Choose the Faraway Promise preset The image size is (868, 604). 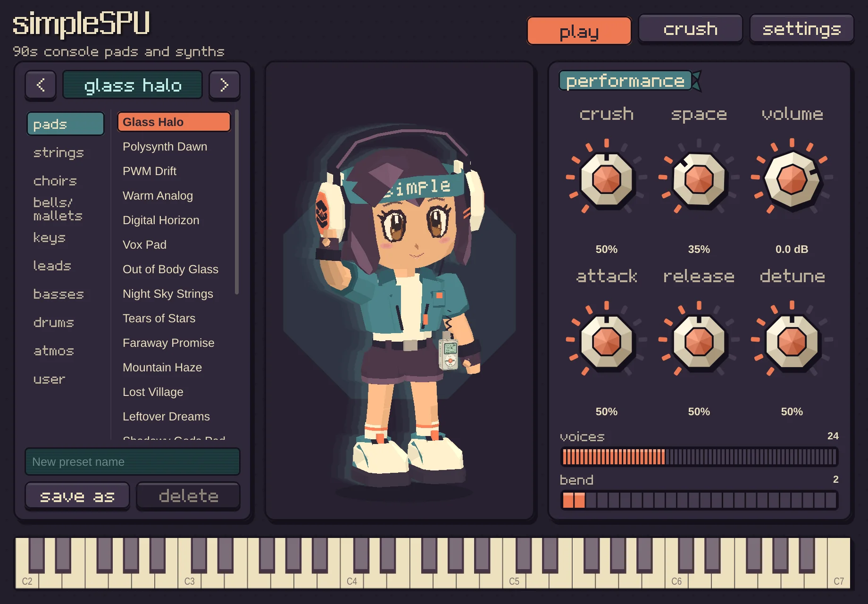click(x=174, y=343)
